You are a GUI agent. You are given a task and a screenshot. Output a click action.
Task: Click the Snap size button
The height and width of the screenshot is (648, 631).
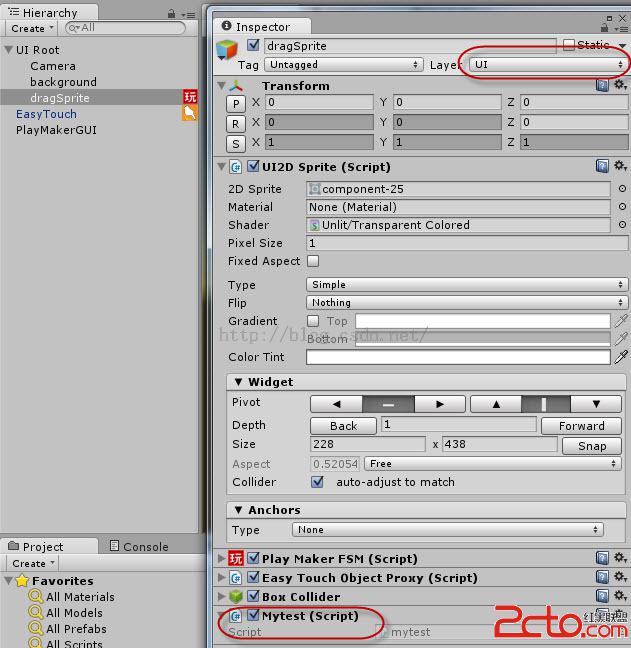pyautogui.click(x=592, y=446)
